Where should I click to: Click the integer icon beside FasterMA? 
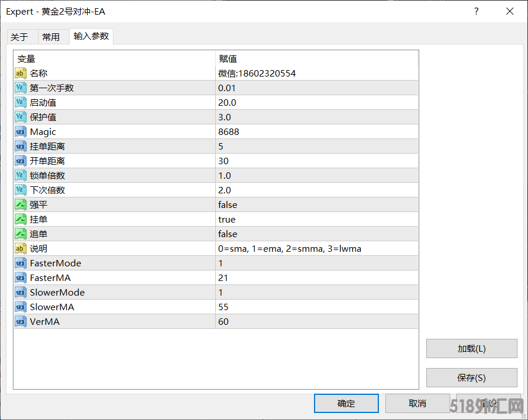pyautogui.click(x=20, y=277)
